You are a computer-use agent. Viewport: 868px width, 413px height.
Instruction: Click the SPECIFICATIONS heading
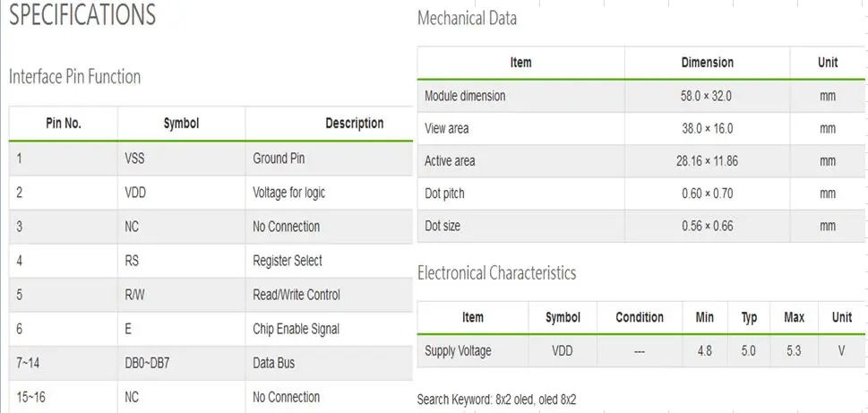coord(82,14)
